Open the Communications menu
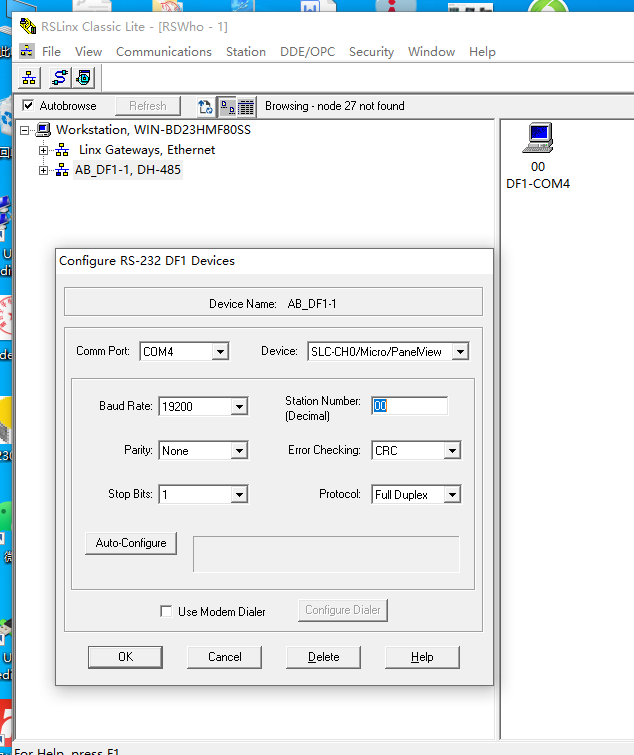 pos(163,52)
